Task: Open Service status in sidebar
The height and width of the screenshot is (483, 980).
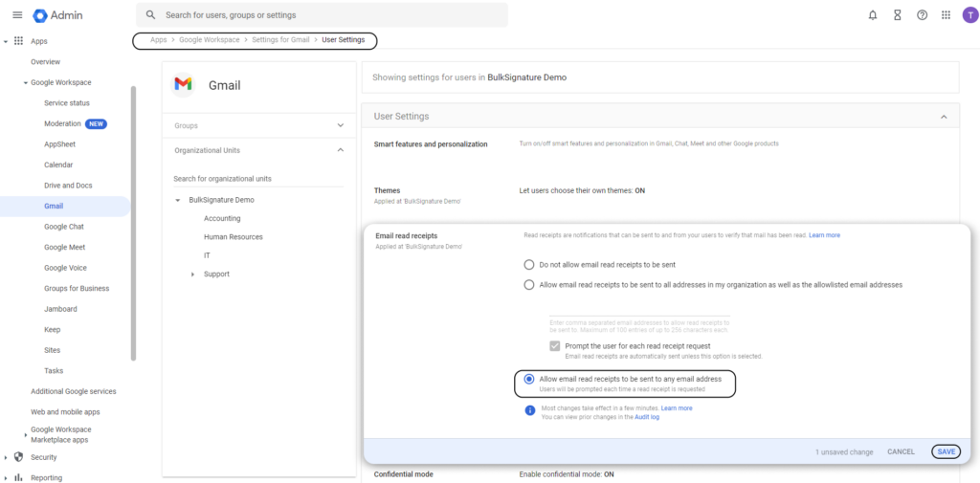Action: tap(67, 103)
